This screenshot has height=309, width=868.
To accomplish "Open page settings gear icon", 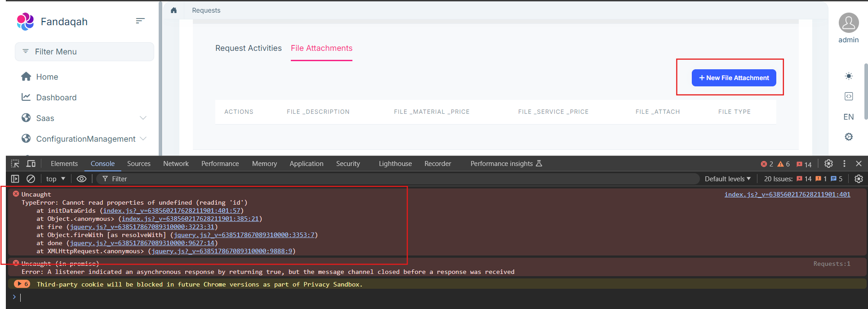I will tap(849, 137).
